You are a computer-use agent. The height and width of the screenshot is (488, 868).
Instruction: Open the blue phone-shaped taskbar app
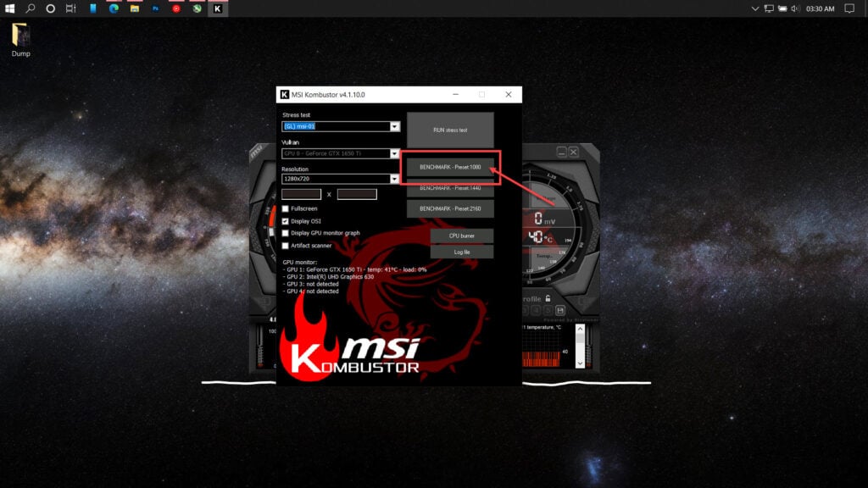point(93,8)
